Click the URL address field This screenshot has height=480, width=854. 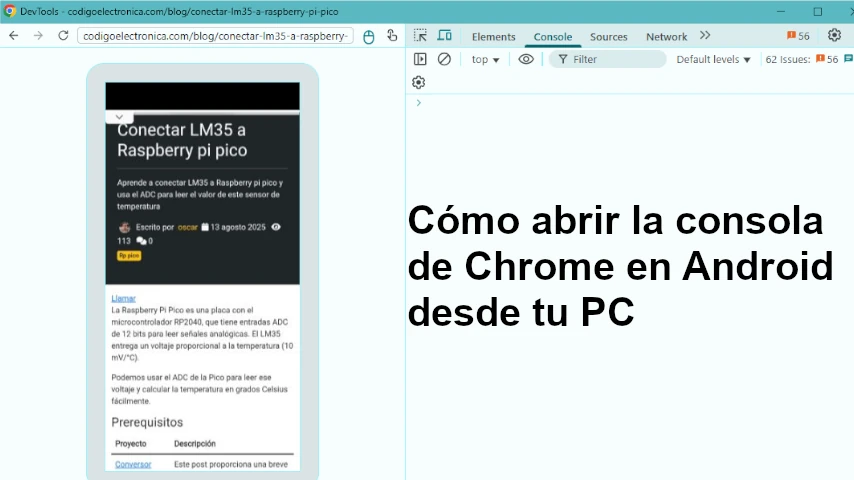click(215, 36)
